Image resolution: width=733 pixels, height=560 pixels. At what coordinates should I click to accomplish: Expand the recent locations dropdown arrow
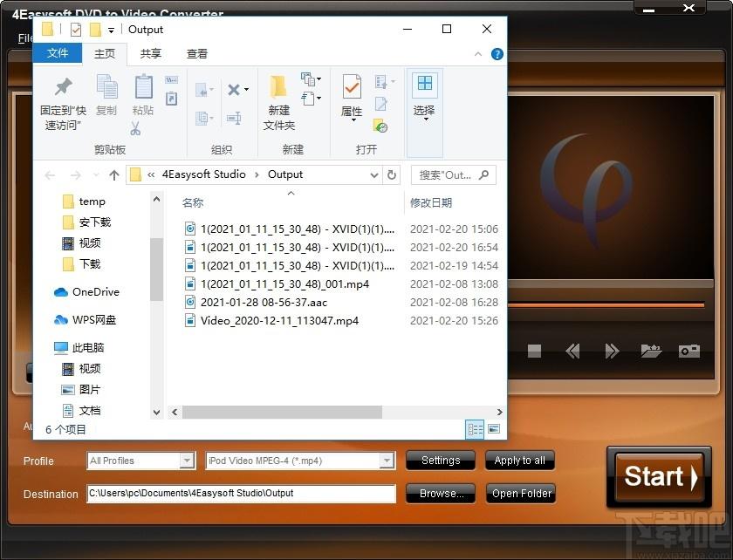96,175
